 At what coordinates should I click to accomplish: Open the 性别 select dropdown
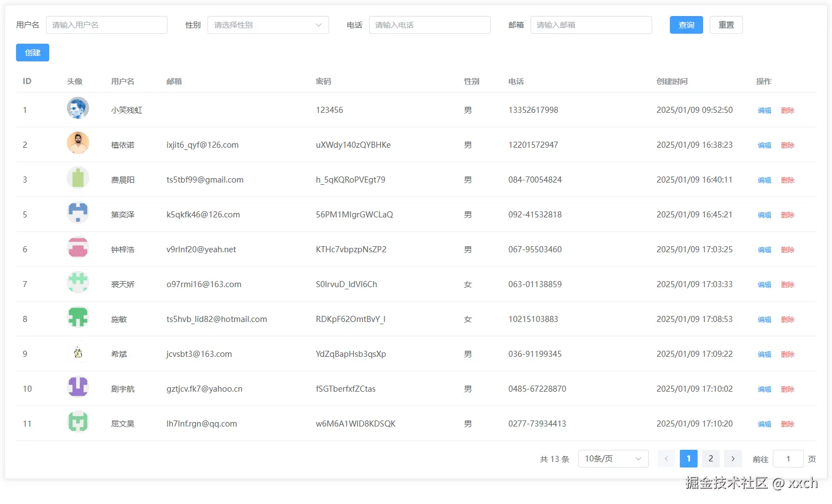click(268, 25)
